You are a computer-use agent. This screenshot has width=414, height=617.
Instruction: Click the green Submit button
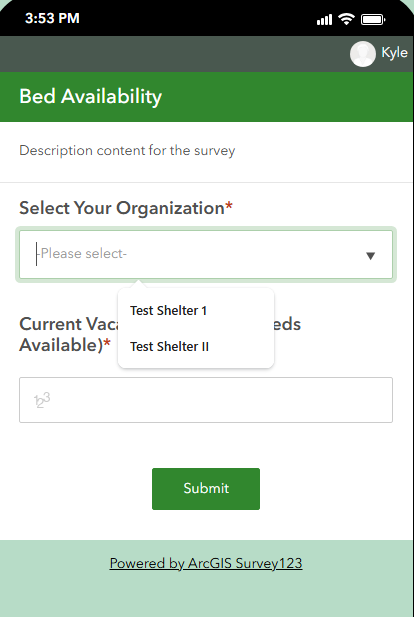206,489
